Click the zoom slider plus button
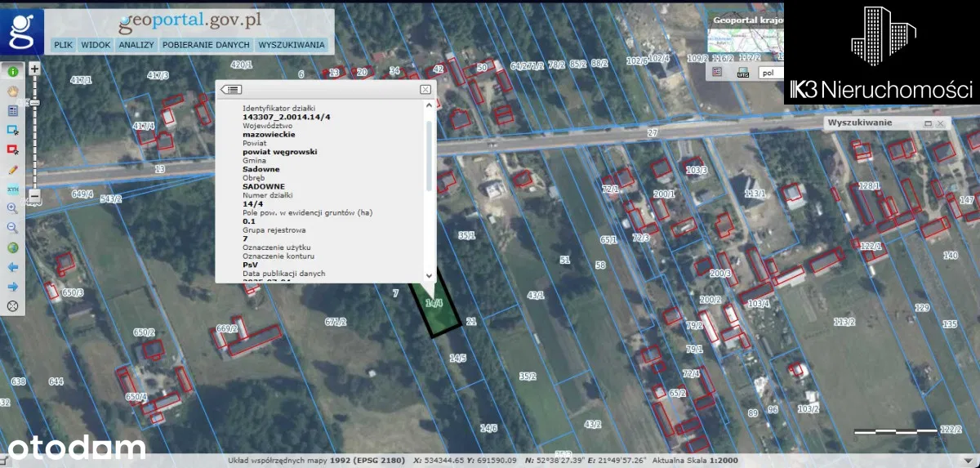Viewport: 980px width, 468px height. pyautogui.click(x=34, y=69)
